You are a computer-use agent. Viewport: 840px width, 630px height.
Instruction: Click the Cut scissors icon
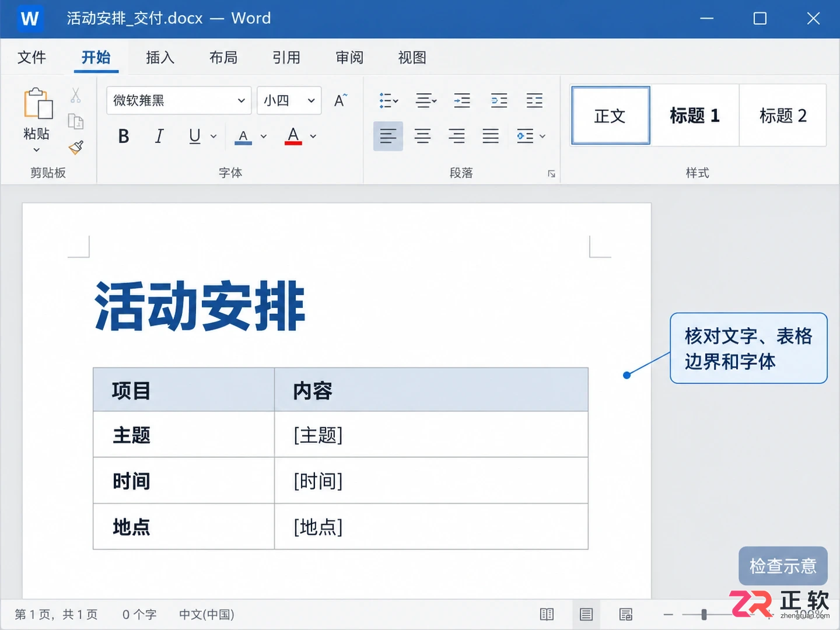(76, 95)
